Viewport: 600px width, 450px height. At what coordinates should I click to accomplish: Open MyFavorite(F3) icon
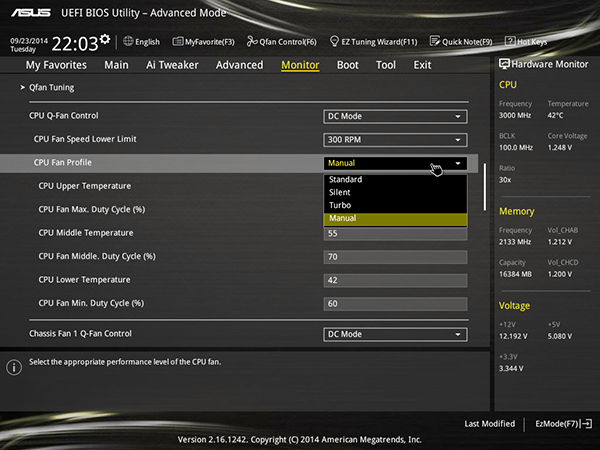point(178,41)
